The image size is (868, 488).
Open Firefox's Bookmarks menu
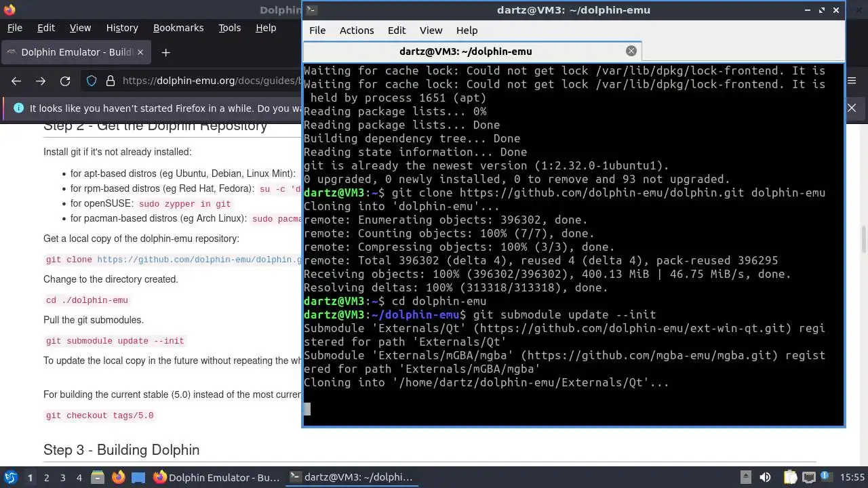coord(178,28)
